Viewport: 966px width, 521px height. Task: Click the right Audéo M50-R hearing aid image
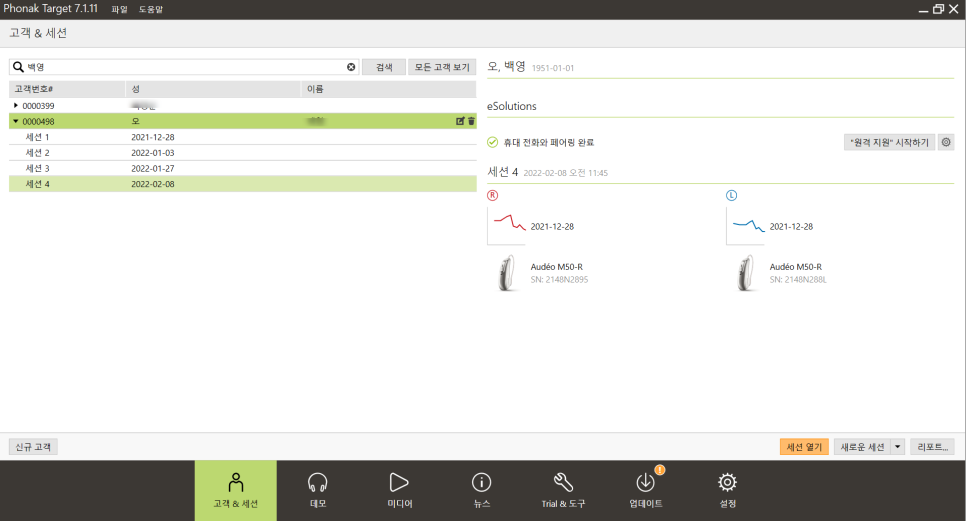tap(506, 273)
